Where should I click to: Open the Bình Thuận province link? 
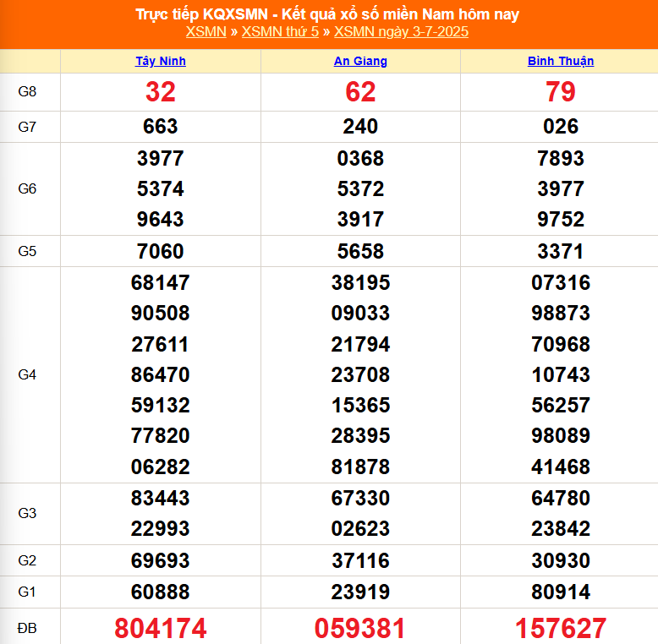click(x=561, y=61)
